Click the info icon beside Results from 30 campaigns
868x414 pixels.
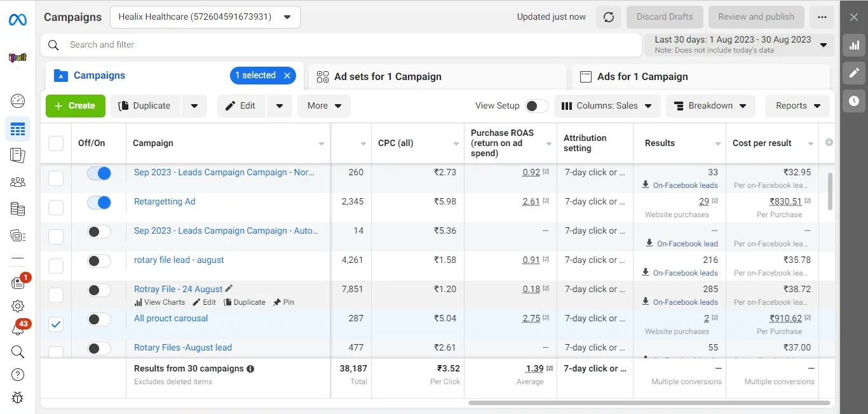pyautogui.click(x=250, y=369)
